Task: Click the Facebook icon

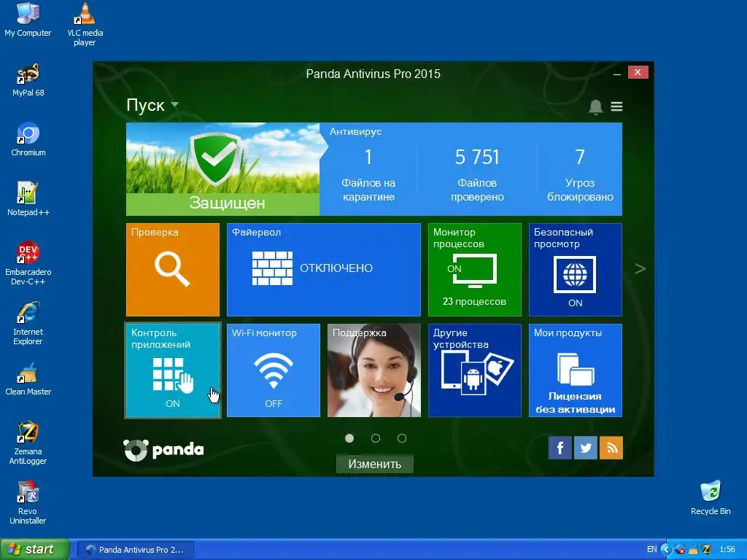Action: [x=560, y=448]
